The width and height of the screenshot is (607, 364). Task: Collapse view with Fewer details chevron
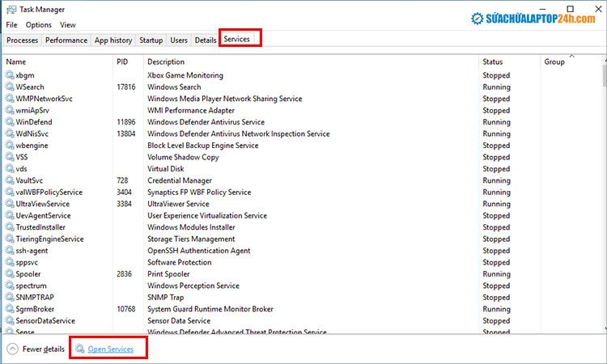coord(12,349)
